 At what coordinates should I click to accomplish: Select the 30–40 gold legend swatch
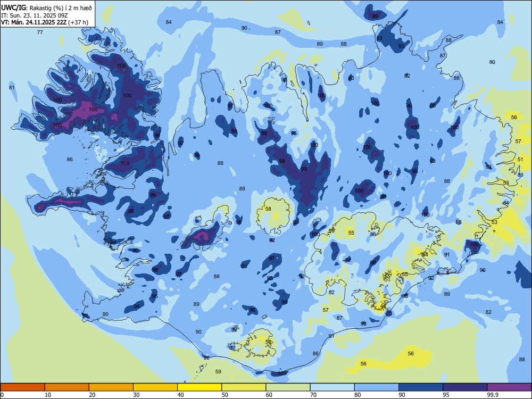155,387
